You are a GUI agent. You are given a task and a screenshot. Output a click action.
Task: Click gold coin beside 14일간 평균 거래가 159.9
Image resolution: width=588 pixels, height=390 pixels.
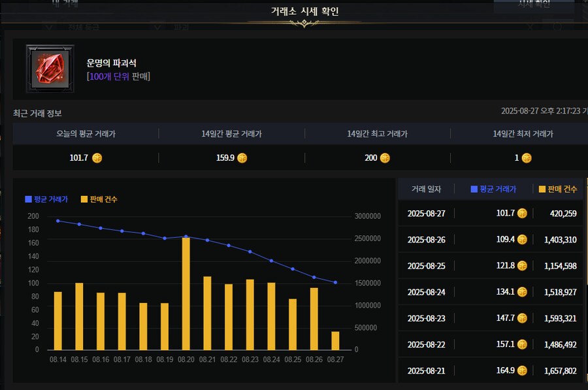click(242, 158)
